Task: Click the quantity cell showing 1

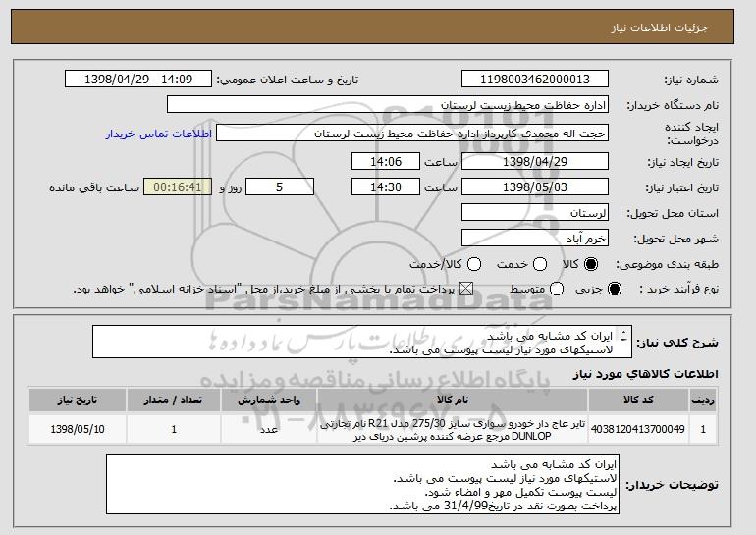Action: pyautogui.click(x=174, y=429)
